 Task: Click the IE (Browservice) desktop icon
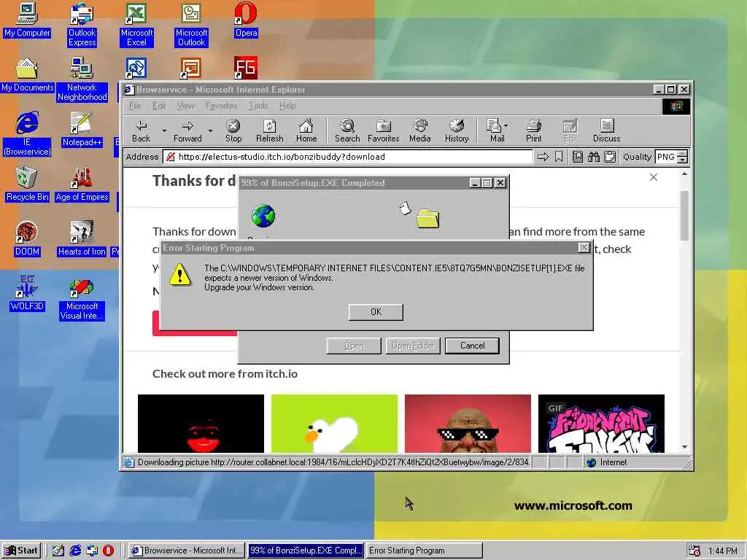tap(27, 134)
